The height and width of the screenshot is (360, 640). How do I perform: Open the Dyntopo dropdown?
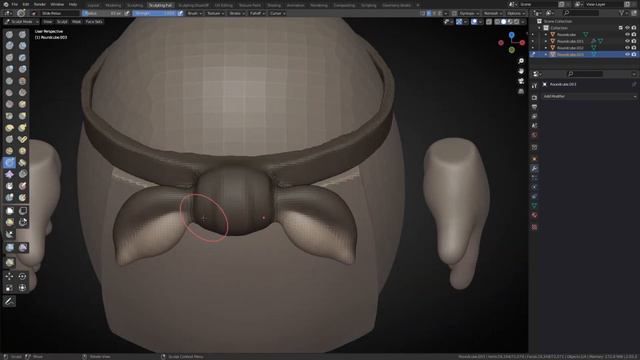pyautogui.click(x=469, y=13)
